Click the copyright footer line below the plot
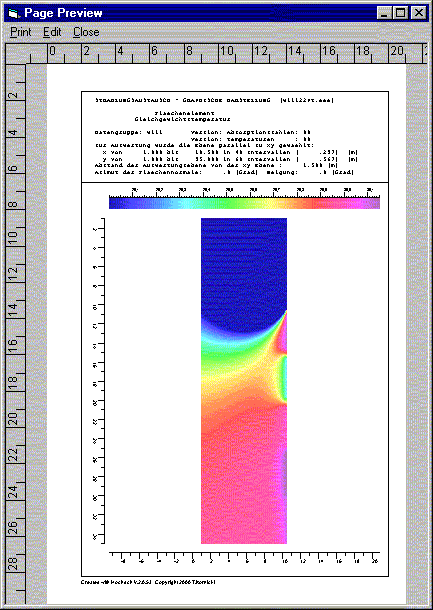The image size is (433, 610). (148, 582)
